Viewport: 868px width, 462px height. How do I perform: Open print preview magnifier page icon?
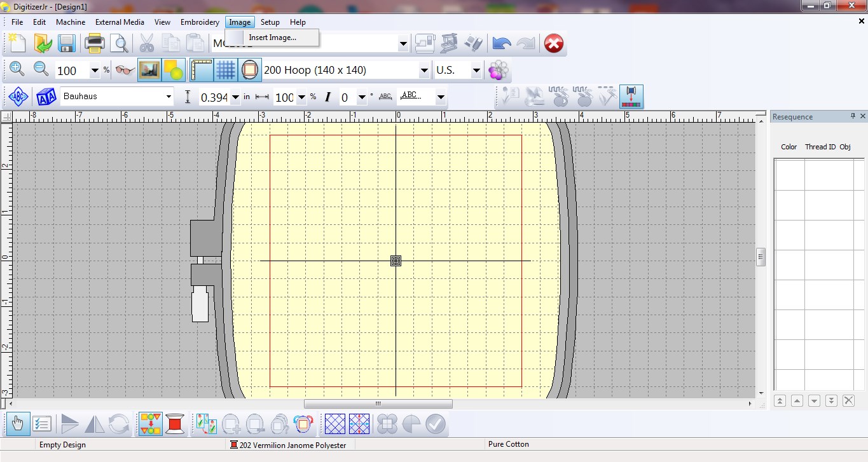click(119, 43)
